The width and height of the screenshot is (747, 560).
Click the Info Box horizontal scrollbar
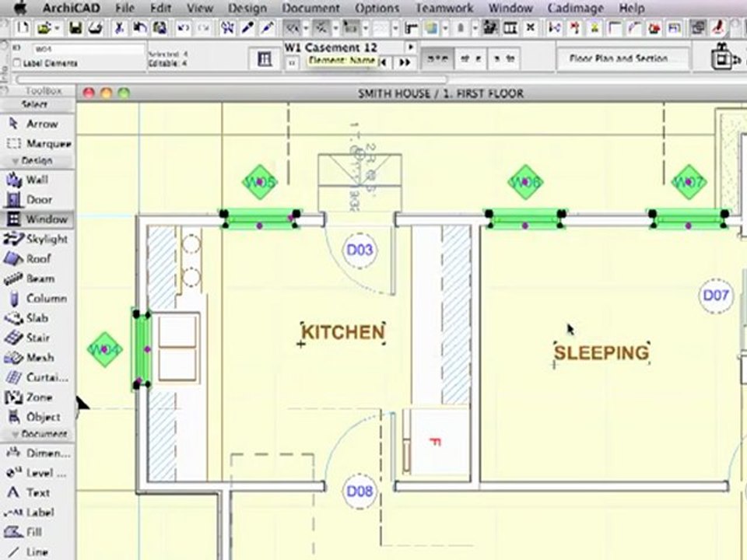pyautogui.click(x=232, y=79)
